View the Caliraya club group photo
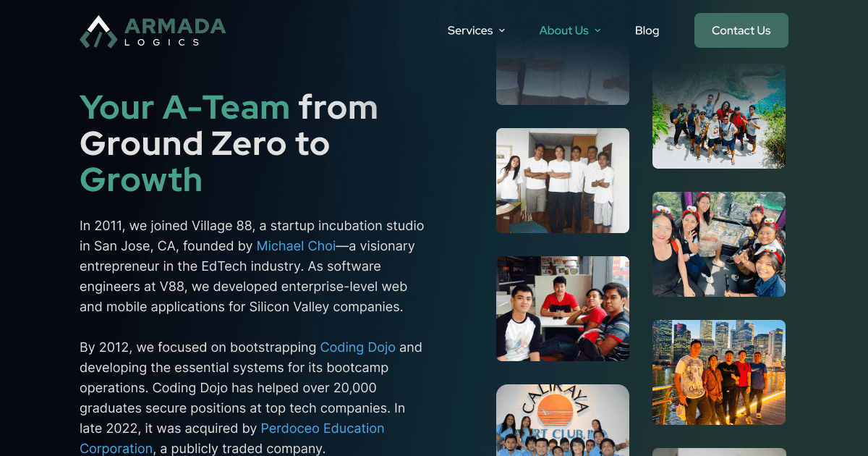Image resolution: width=868 pixels, height=456 pixels. click(x=562, y=420)
